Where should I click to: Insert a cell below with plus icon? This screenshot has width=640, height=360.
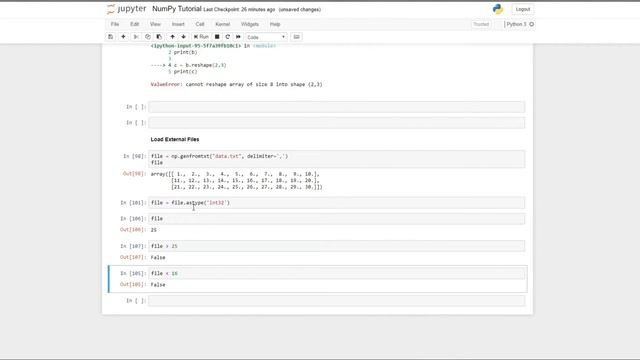click(x=123, y=37)
